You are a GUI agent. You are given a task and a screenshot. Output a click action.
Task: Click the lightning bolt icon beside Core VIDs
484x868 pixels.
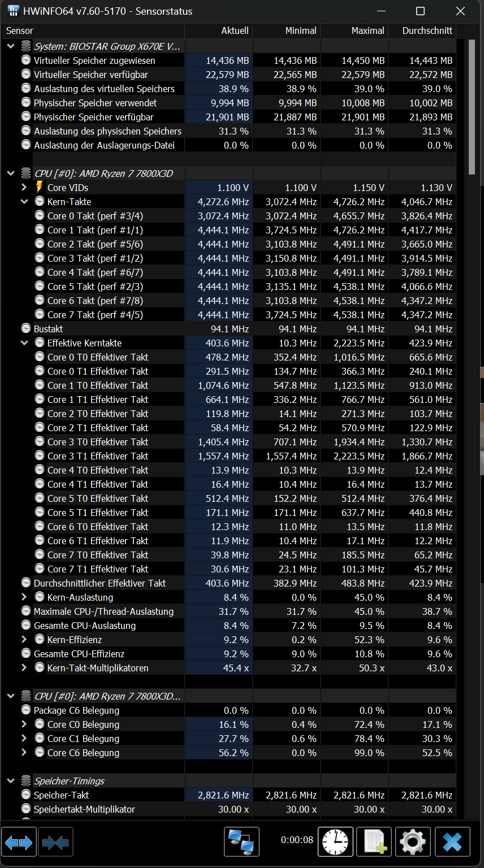click(x=39, y=187)
